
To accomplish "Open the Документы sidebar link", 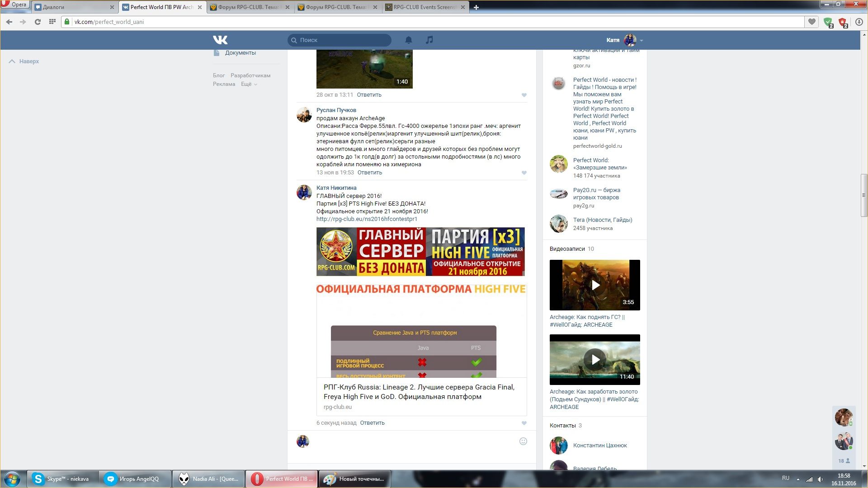I will pyautogui.click(x=240, y=53).
